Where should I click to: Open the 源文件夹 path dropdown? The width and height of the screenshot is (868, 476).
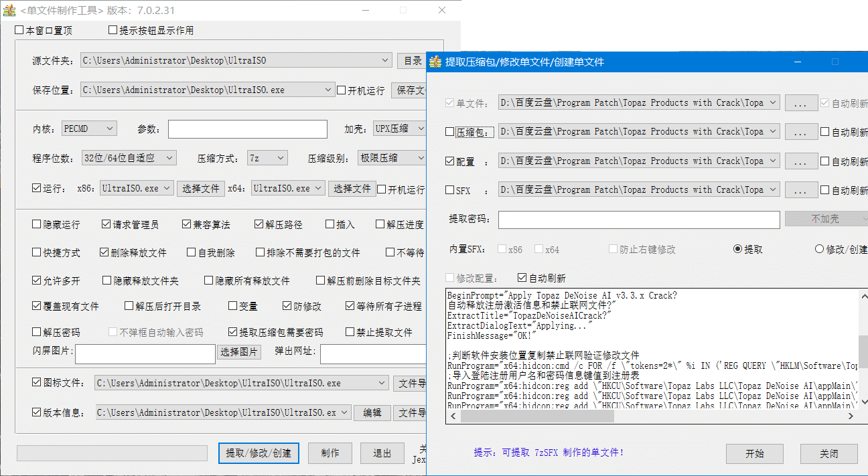(385, 60)
